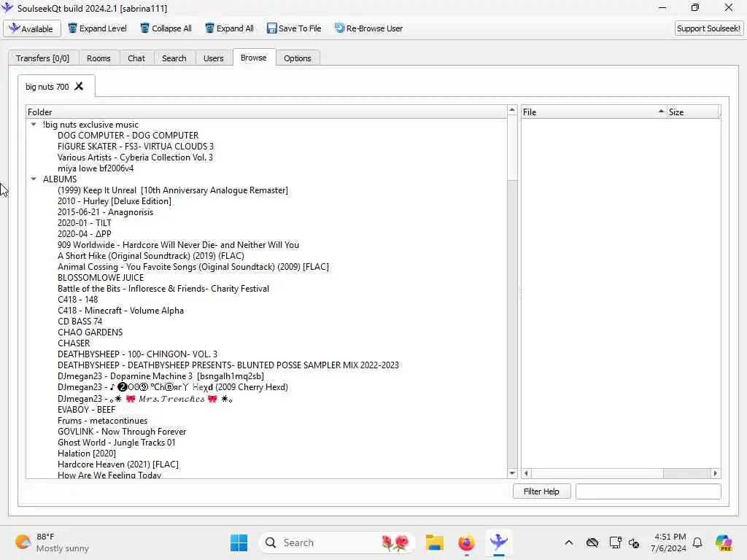Select CHASER folder
This screenshot has height=560, width=747.
tap(74, 343)
